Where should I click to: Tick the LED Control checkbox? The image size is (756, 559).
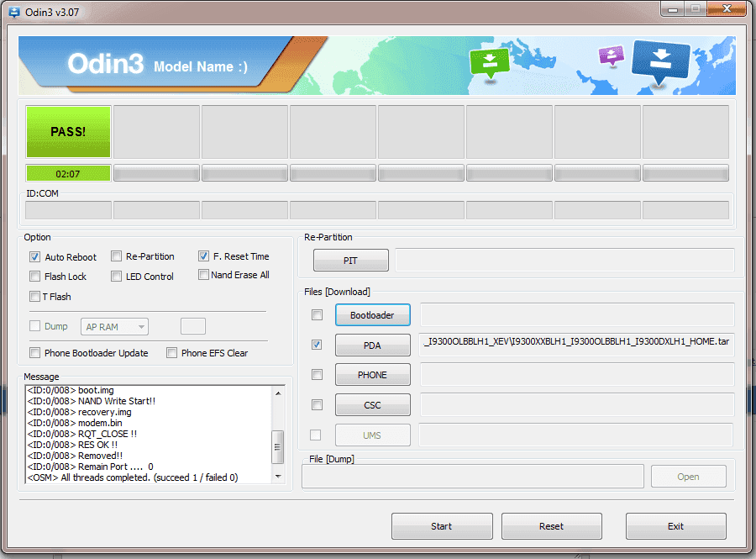click(x=116, y=276)
